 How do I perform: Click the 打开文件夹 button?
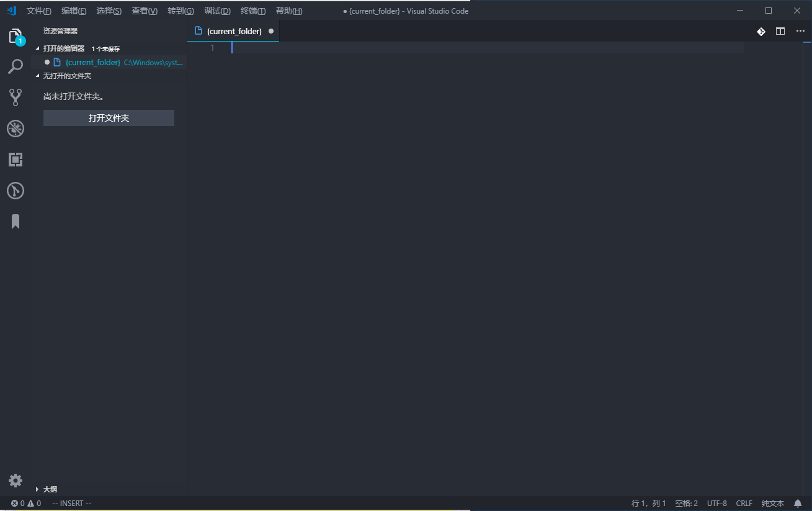point(109,118)
